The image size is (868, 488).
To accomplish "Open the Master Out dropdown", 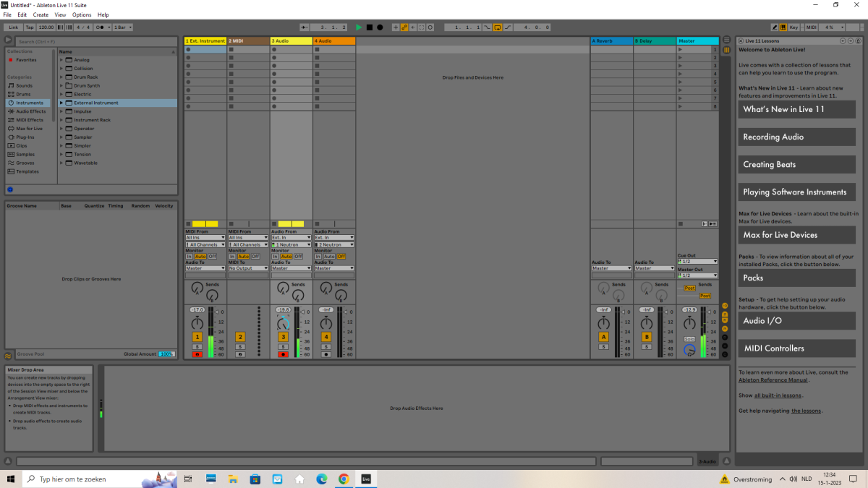I will [x=697, y=275].
